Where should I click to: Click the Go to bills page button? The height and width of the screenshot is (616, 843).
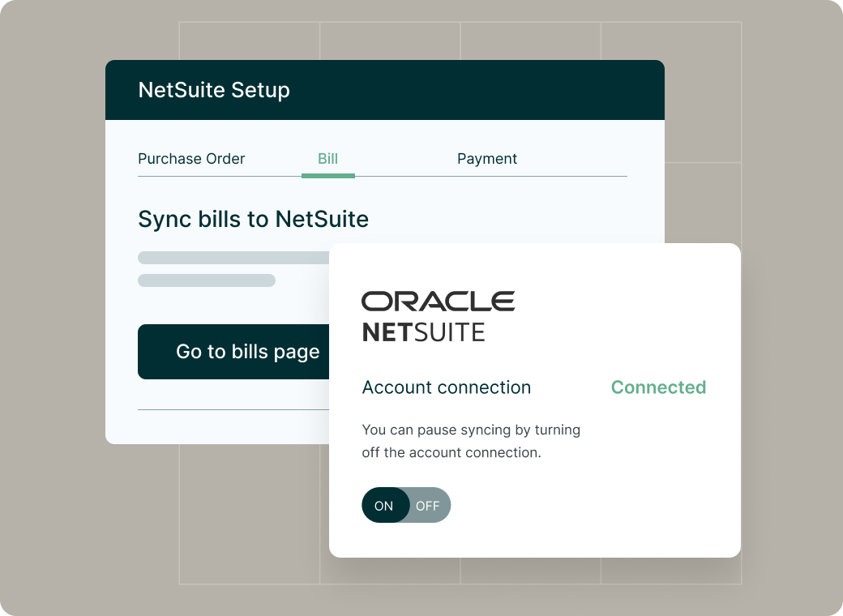tap(234, 352)
